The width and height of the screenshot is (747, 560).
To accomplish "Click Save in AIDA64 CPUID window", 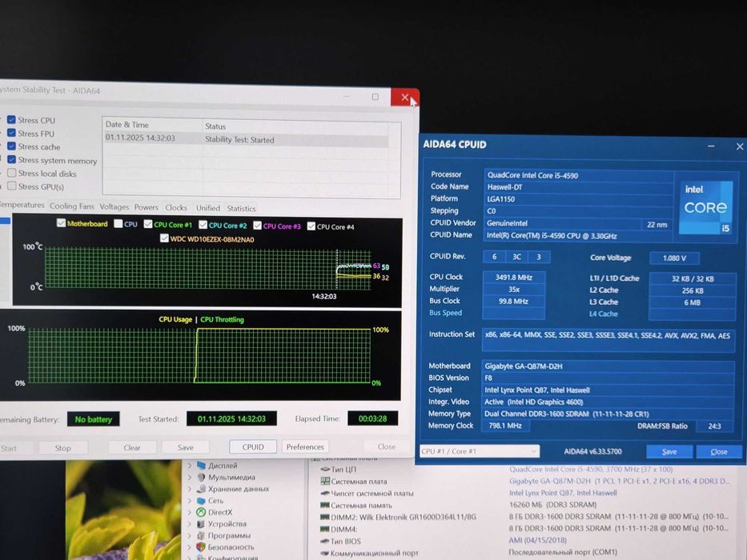I will 669,451.
